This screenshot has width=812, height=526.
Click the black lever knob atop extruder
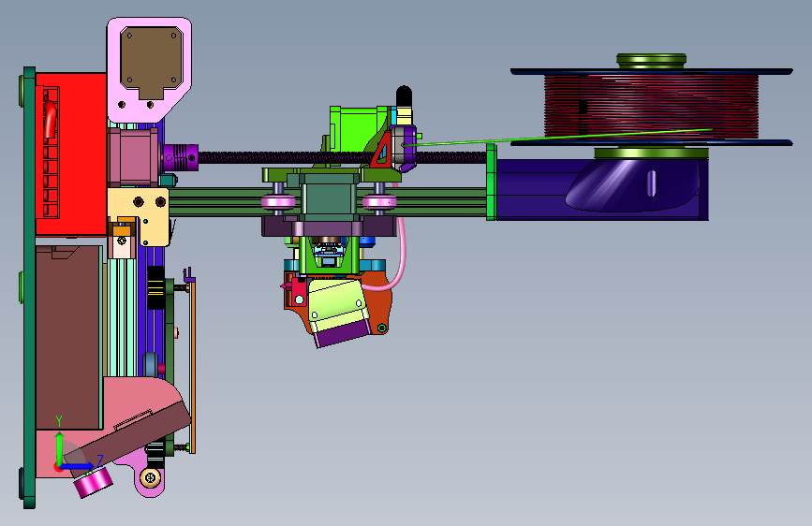[405, 97]
